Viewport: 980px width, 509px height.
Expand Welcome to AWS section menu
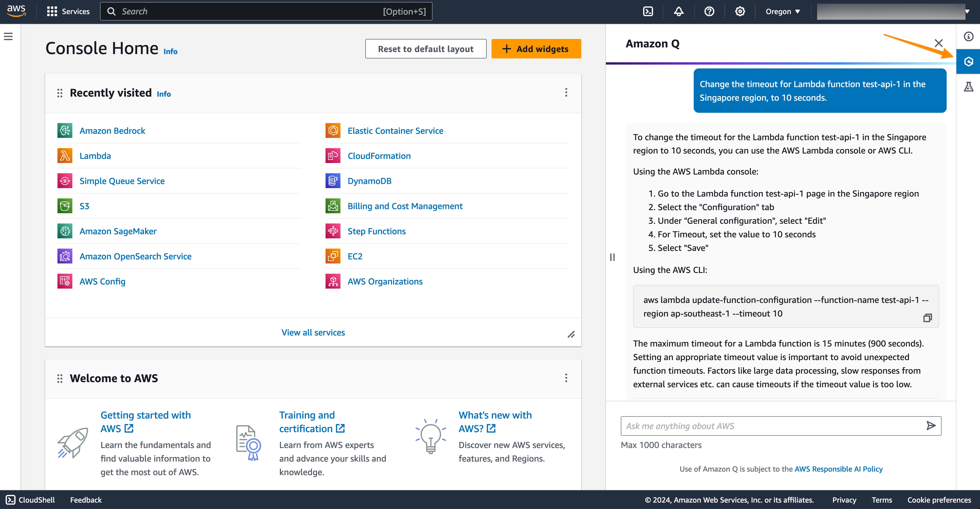click(566, 378)
